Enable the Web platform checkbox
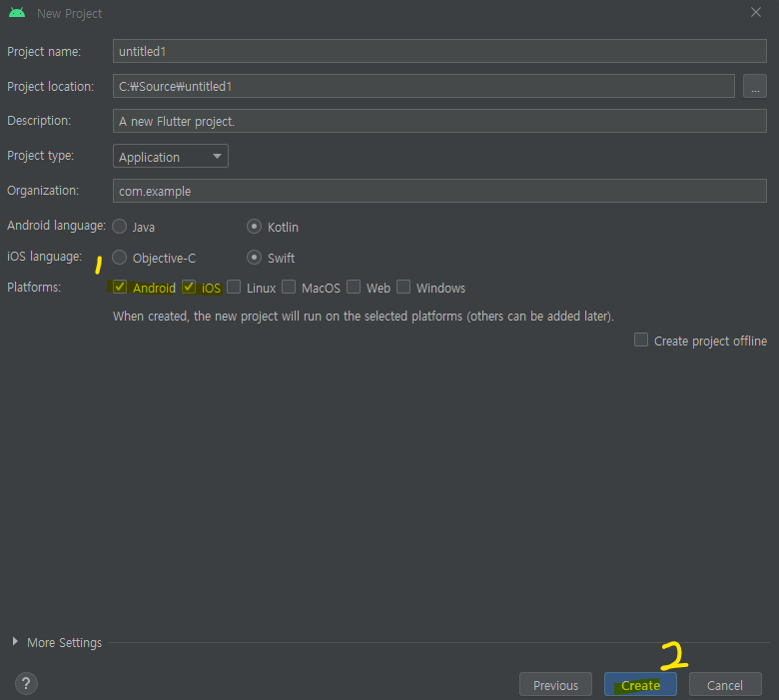Image resolution: width=779 pixels, height=700 pixels. pos(354,288)
